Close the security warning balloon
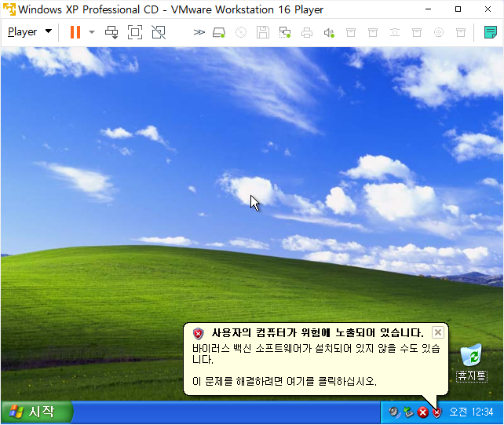Viewport: 504px width, 425px height. click(438, 332)
